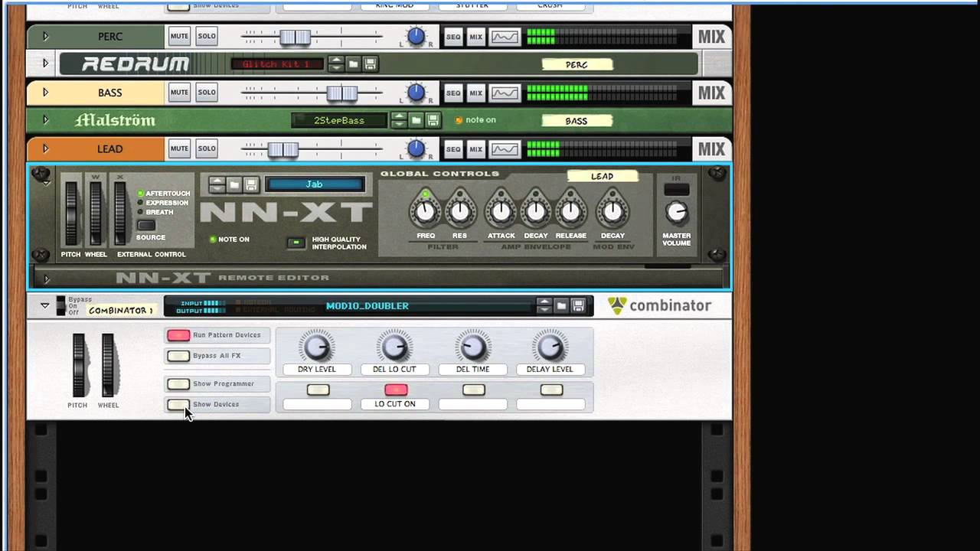Click the Combinator save patch floppy icon
Viewport: 980px width, 551px height.
pyautogui.click(x=578, y=305)
